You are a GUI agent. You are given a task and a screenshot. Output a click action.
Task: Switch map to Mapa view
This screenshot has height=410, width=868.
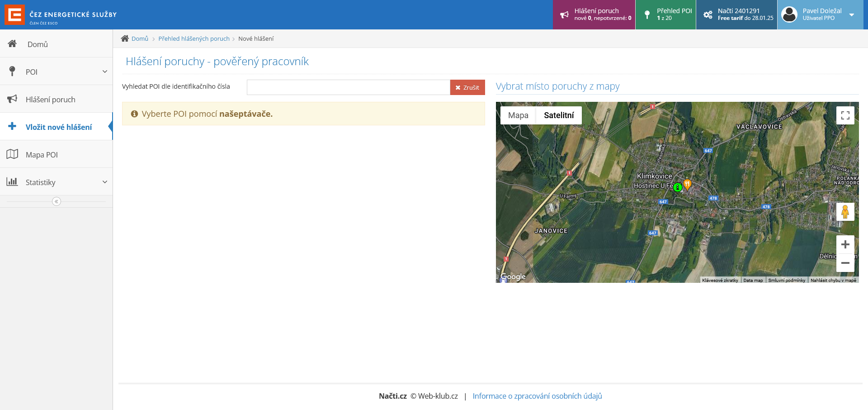coord(518,115)
